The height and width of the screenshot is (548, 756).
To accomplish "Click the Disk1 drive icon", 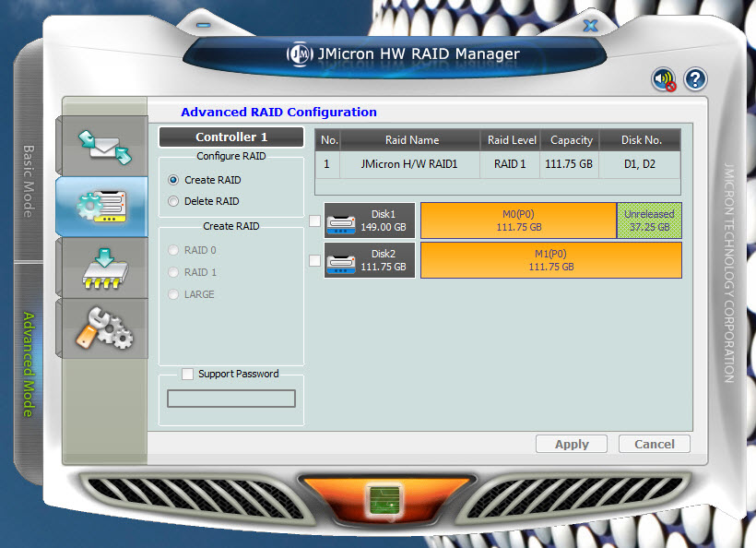I will click(341, 224).
